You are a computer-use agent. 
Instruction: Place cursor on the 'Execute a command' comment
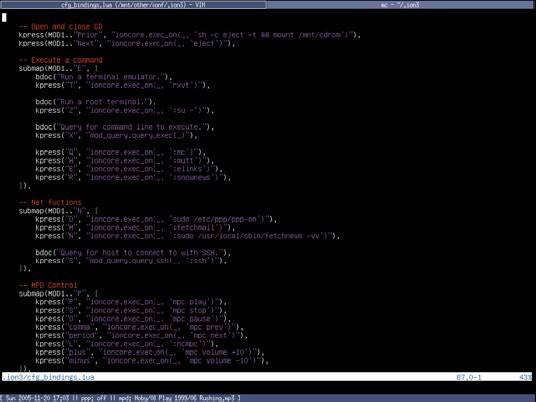[x=61, y=60]
